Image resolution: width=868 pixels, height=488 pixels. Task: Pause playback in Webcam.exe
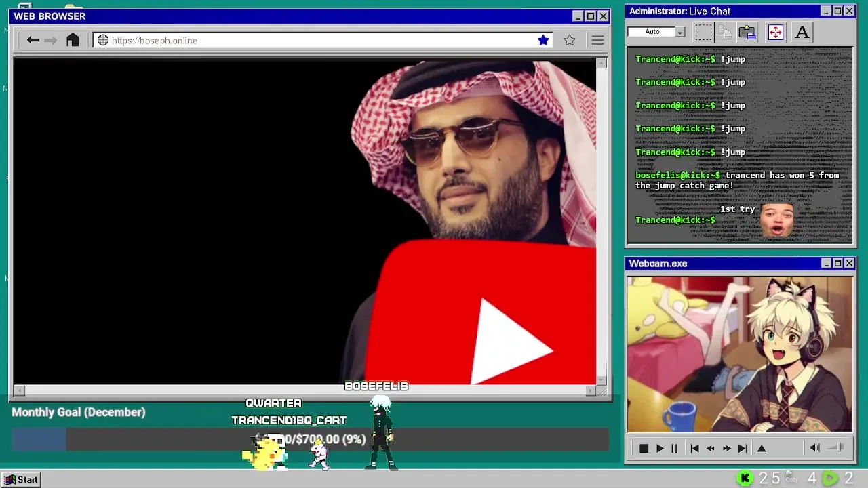tap(674, 449)
